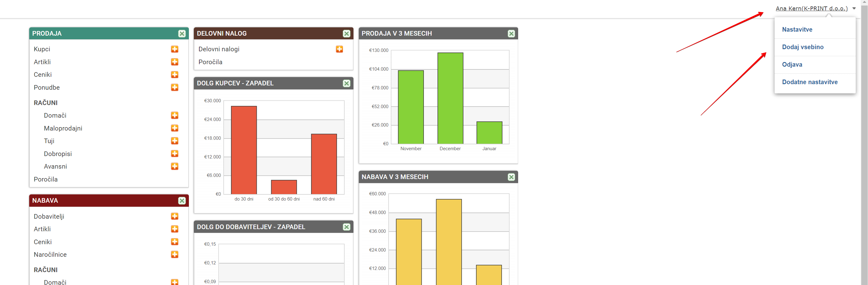Open Artikli in the Prodaja panel
This screenshot has width=868, height=285.
point(42,62)
